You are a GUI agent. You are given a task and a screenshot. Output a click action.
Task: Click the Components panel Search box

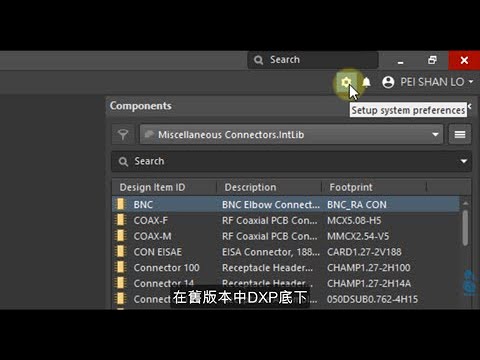point(291,161)
